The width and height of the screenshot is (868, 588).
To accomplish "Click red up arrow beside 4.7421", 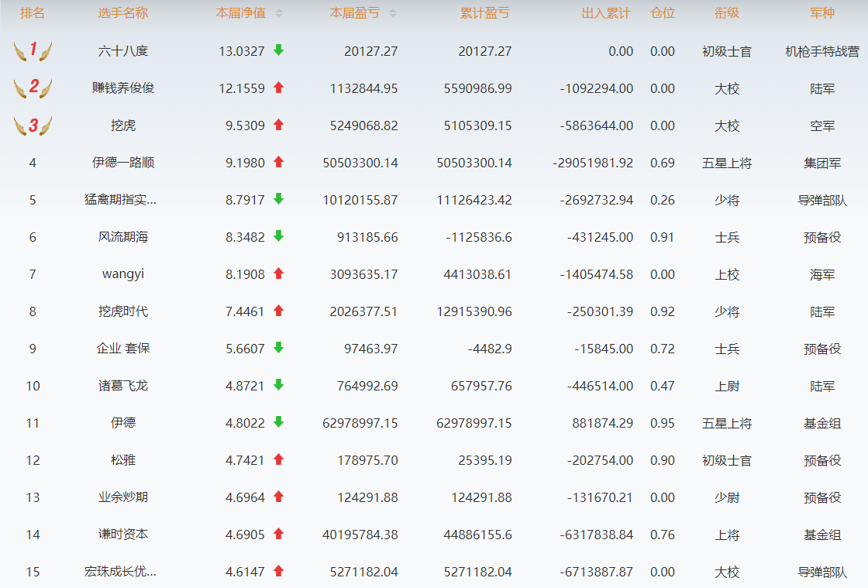I will [278, 459].
